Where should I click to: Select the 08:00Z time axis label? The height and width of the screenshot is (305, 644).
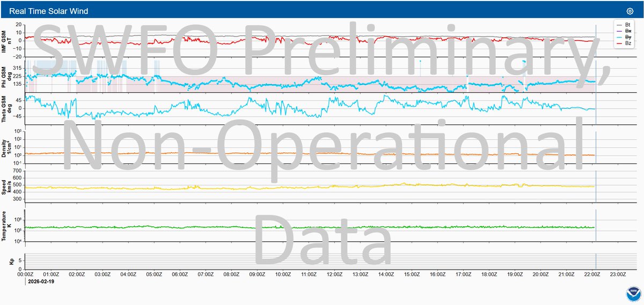(x=231, y=273)
